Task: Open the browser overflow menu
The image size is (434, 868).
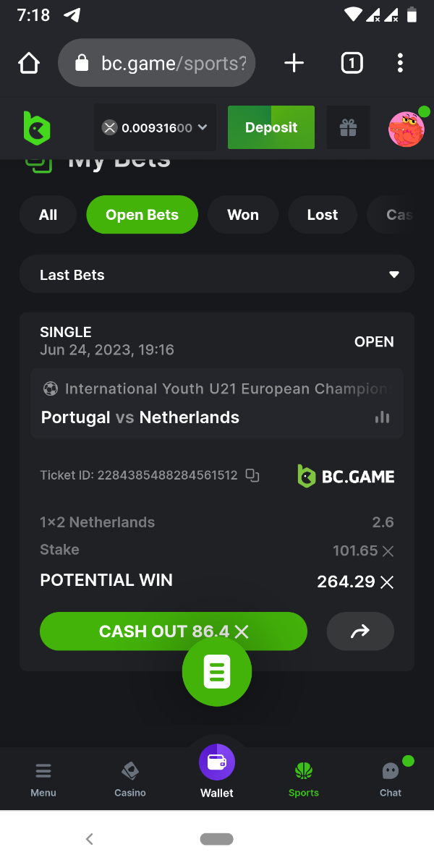Action: pyautogui.click(x=400, y=64)
